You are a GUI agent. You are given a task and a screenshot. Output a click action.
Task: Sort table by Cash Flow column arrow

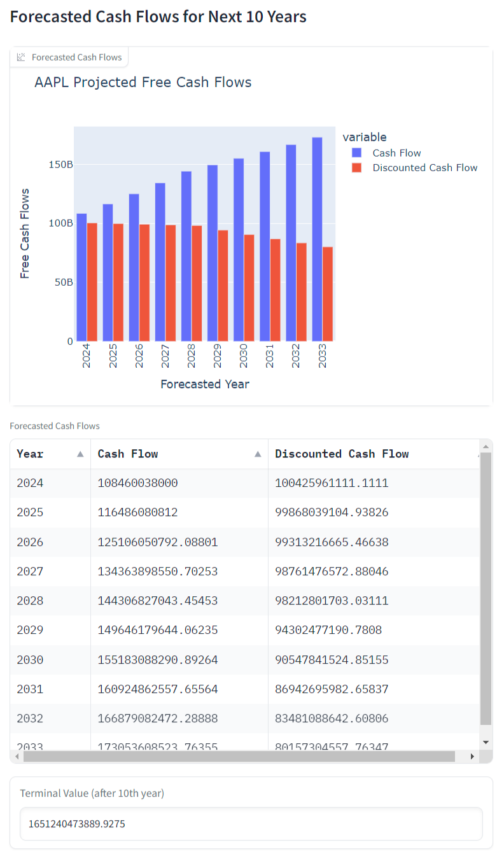pyautogui.click(x=258, y=454)
